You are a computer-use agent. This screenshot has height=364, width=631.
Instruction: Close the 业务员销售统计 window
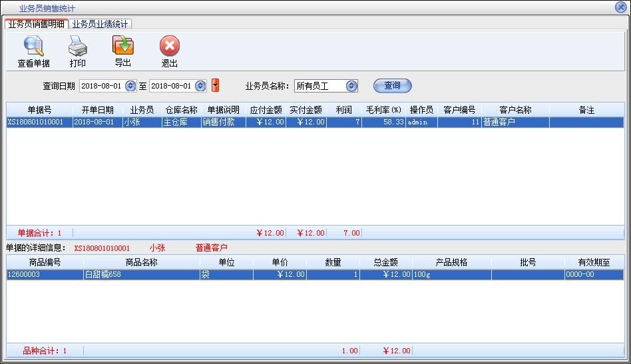click(x=620, y=7)
